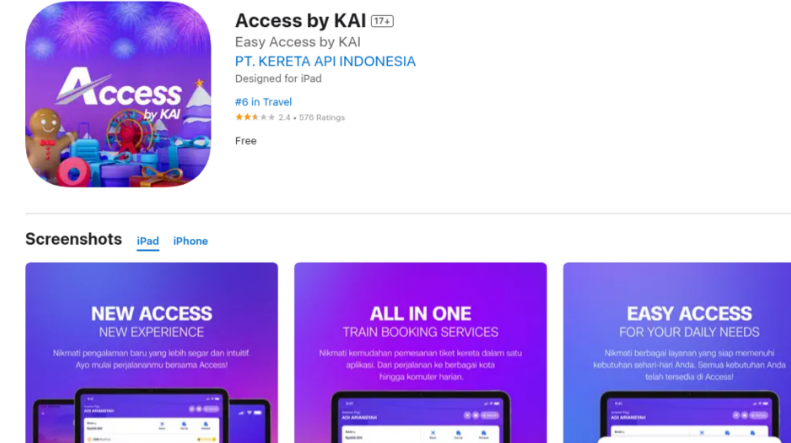
Task: Click the gingerbread man in app icon
Action: click(48, 141)
